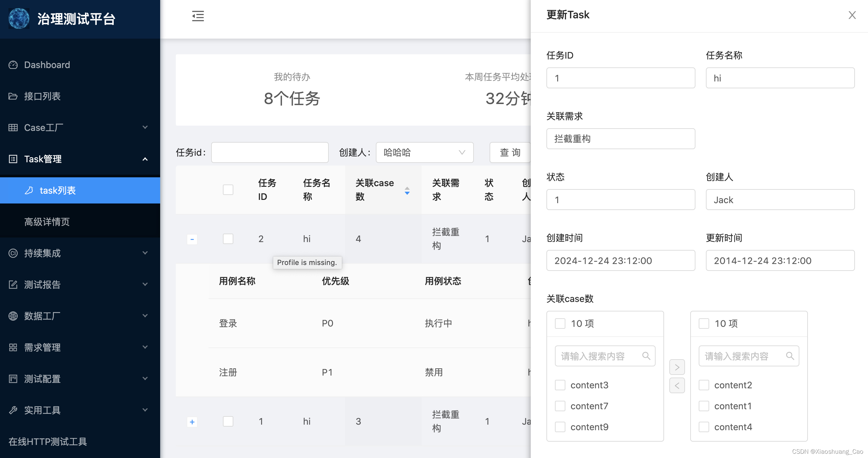Click the 持续集成 CI circle icon
This screenshot has height=458, width=868.
click(13, 253)
